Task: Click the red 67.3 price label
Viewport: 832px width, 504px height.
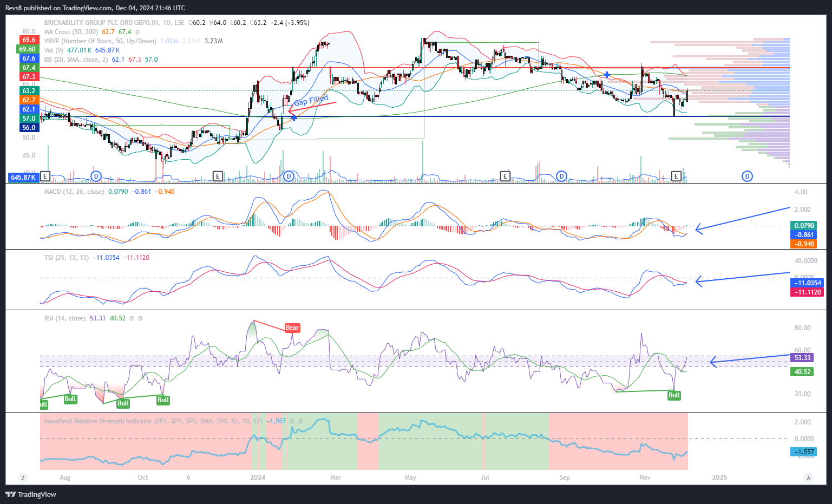Action: pos(29,77)
